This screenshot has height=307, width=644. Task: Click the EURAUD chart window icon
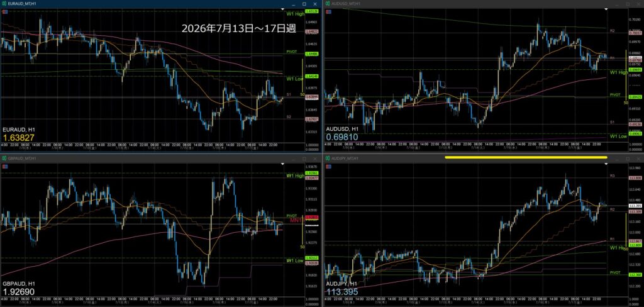(x=5, y=3)
